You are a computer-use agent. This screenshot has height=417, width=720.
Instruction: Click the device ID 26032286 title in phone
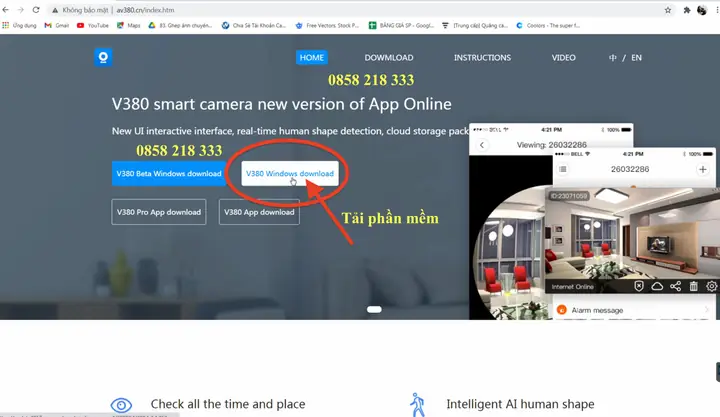tap(630, 169)
